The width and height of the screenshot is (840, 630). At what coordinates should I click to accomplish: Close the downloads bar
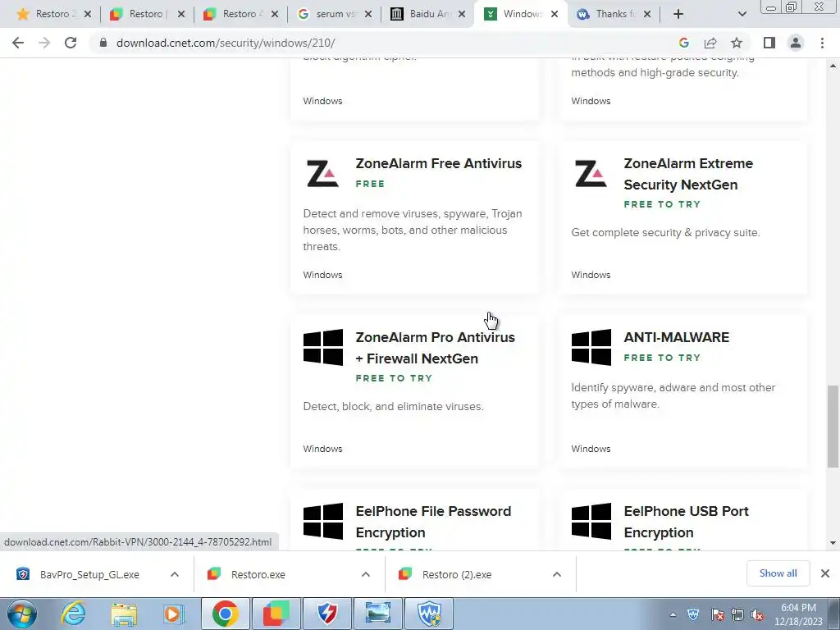point(825,573)
